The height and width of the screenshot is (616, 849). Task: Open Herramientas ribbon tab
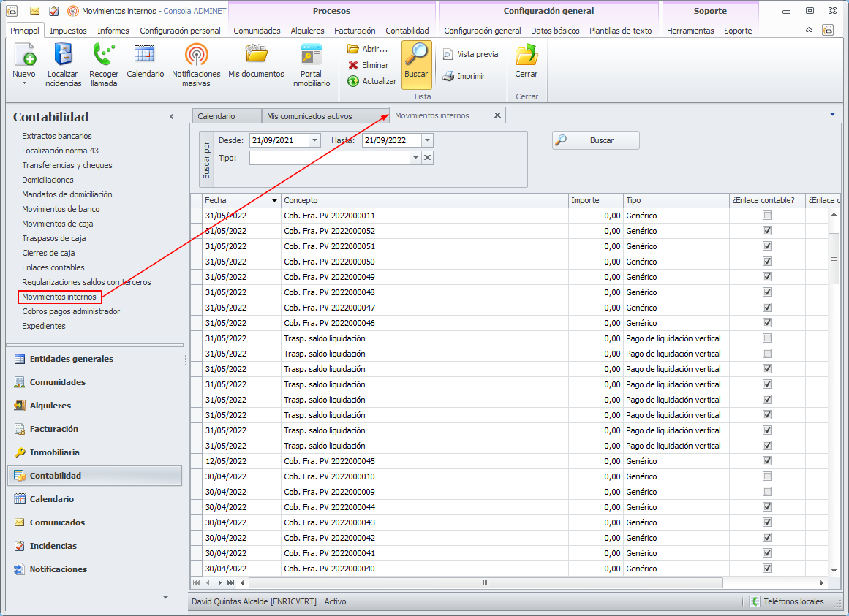[690, 31]
